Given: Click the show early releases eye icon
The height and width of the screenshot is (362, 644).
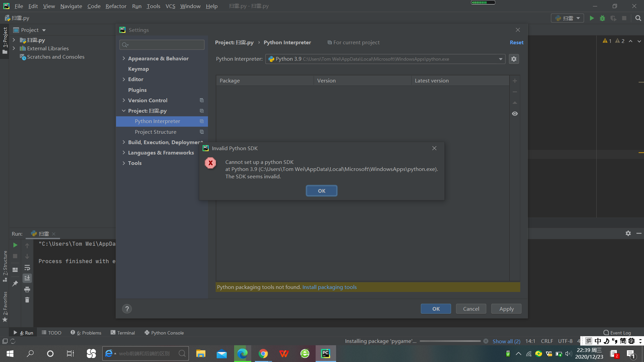Looking at the screenshot, I should [x=515, y=114].
